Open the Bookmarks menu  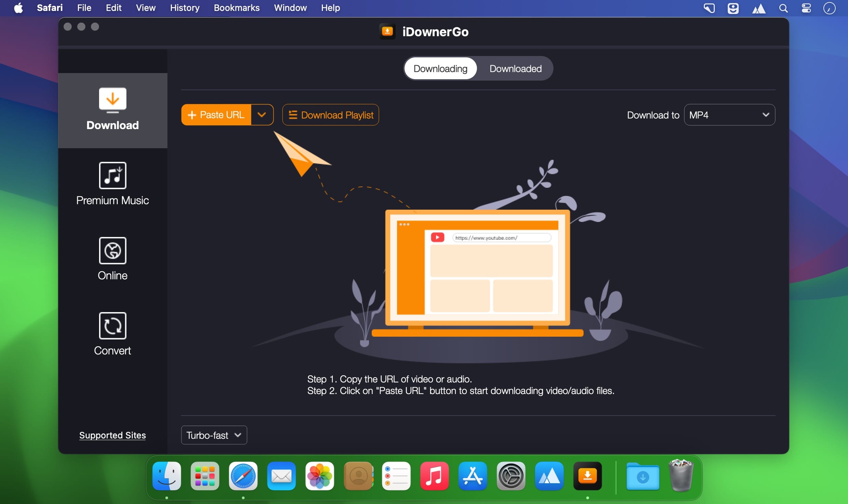(236, 8)
